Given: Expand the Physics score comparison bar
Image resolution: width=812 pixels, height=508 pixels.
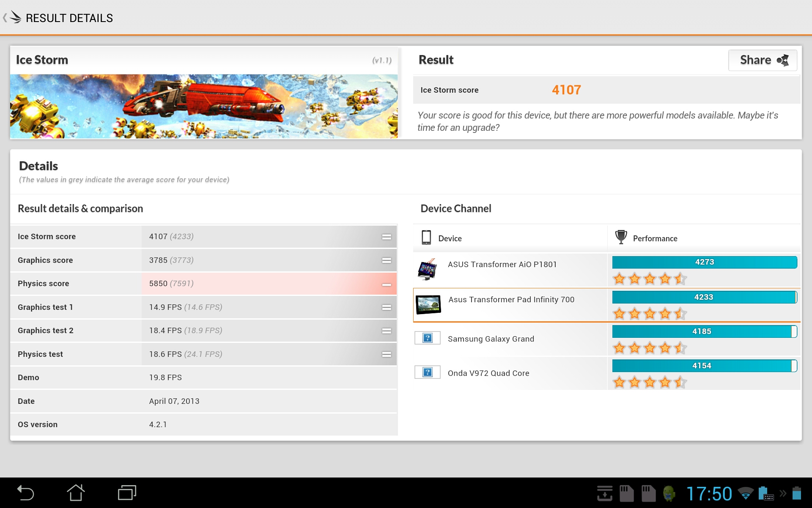Looking at the screenshot, I should pos(385,283).
